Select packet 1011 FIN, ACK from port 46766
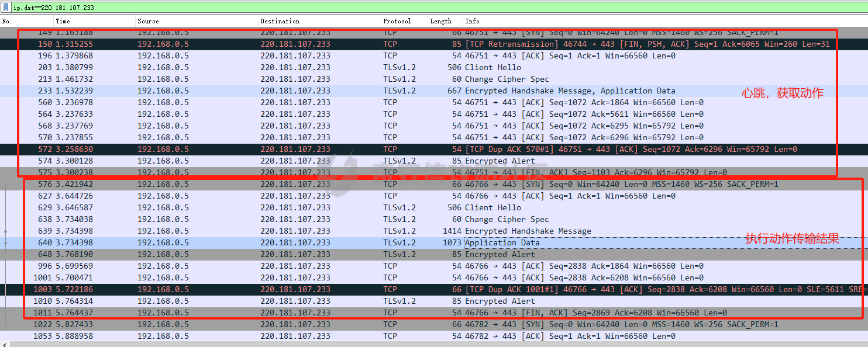 pos(434,313)
